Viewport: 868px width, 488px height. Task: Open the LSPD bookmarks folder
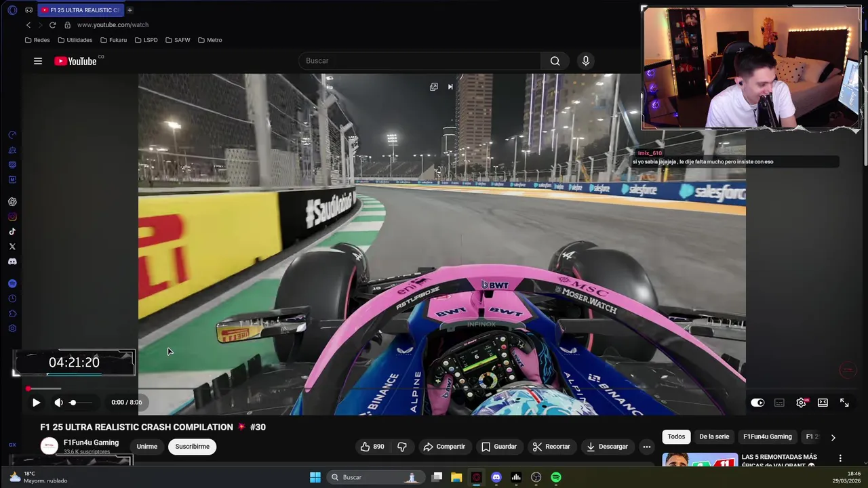pyautogui.click(x=146, y=40)
